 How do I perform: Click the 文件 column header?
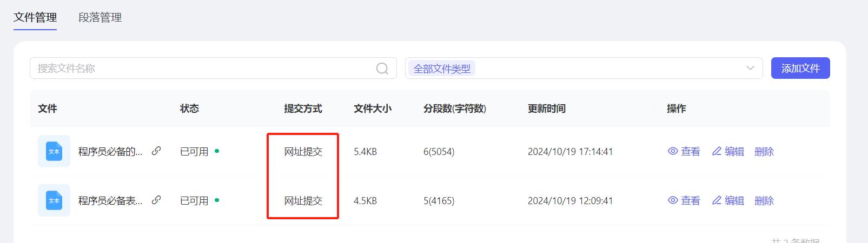(48, 109)
